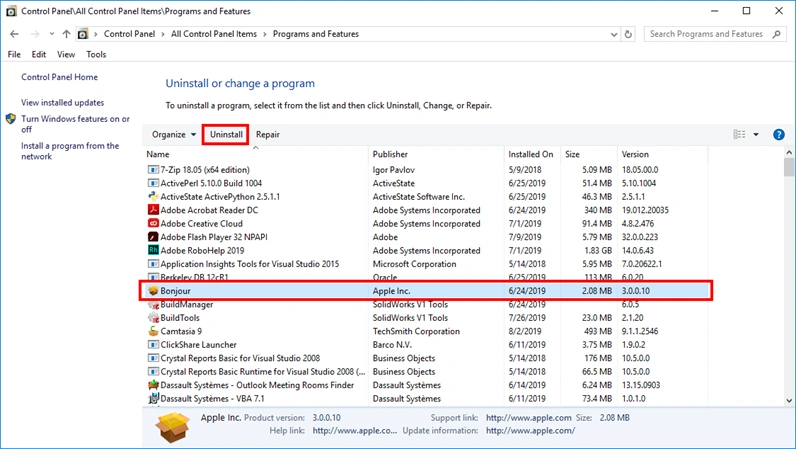Select the 7-Zip 18.05 program icon
Image resolution: width=796 pixels, height=449 pixels.
(x=153, y=170)
